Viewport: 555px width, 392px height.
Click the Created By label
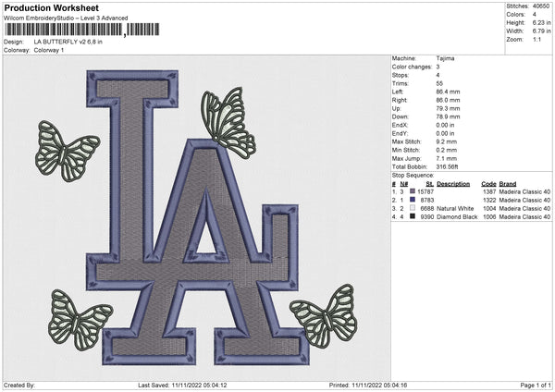point(19,386)
